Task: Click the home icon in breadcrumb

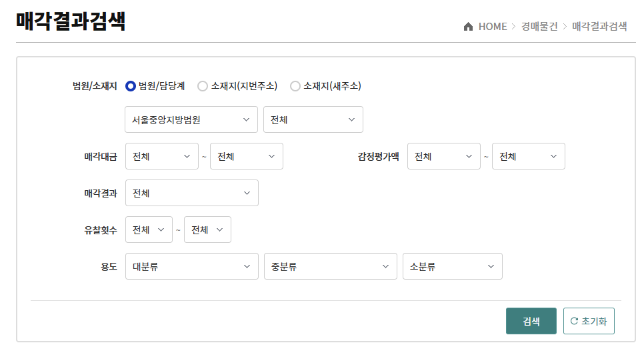Action: (x=468, y=27)
